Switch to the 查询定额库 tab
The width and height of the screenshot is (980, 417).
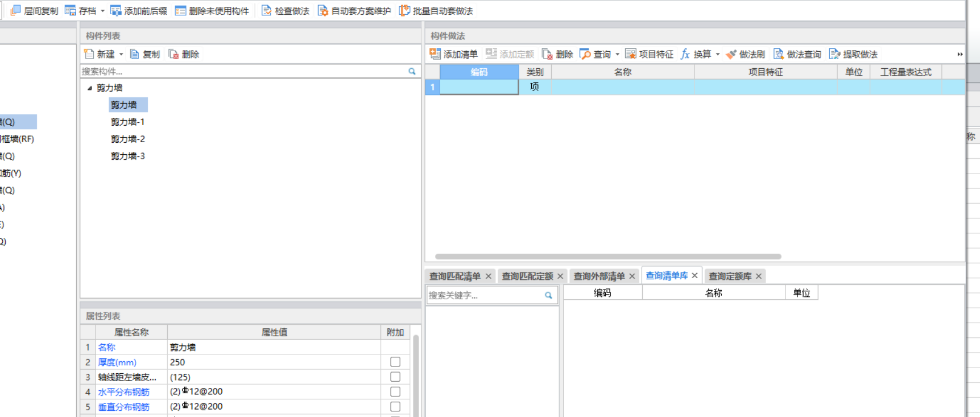(x=730, y=276)
